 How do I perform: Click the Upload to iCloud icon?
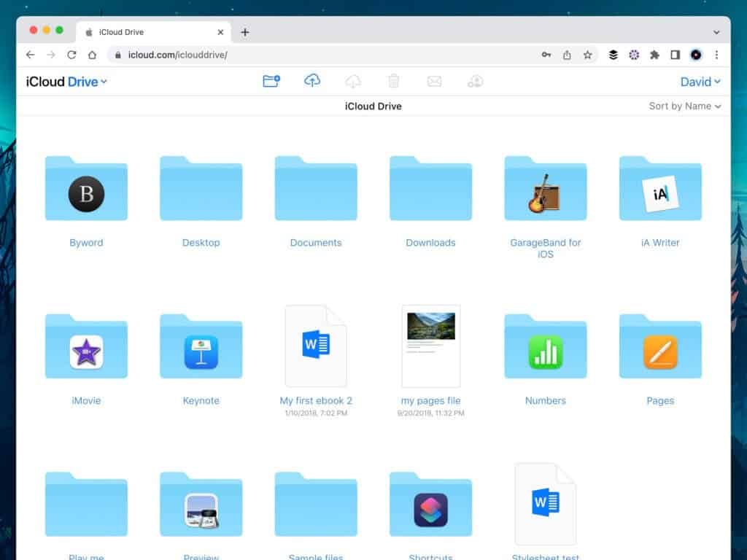click(x=312, y=81)
